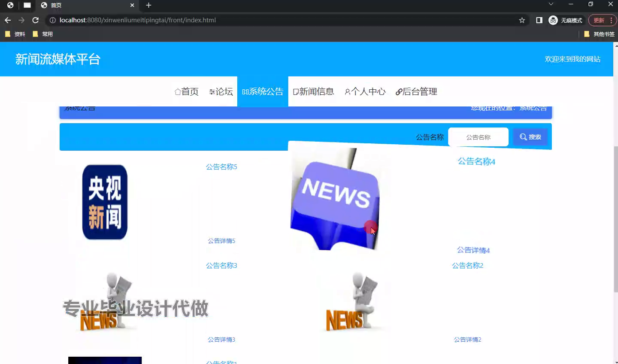View 公告详情4 details text
The width and height of the screenshot is (618, 364).
tap(473, 250)
